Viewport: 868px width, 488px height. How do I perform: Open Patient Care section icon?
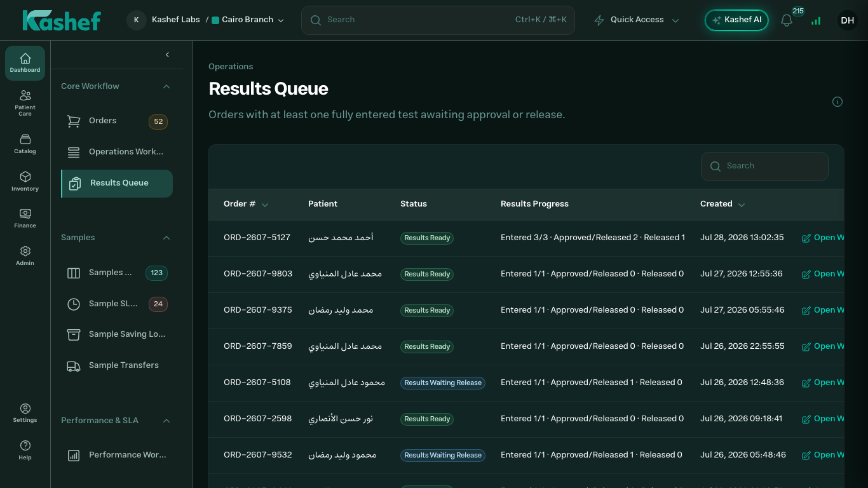25,102
